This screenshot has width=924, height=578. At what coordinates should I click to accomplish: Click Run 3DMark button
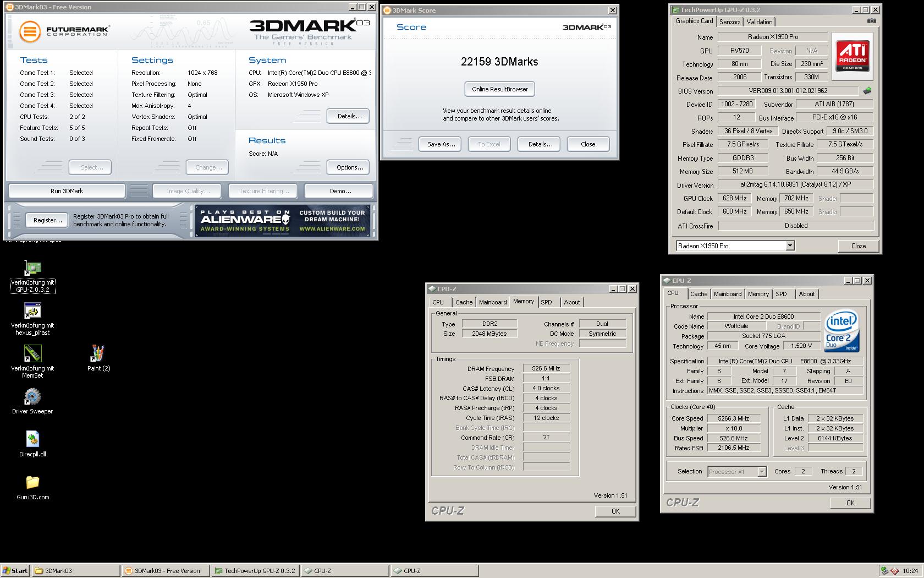[x=67, y=191]
